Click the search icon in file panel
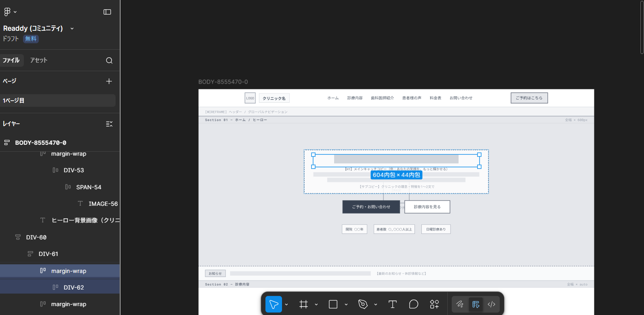The height and width of the screenshot is (315, 644). [x=109, y=60]
